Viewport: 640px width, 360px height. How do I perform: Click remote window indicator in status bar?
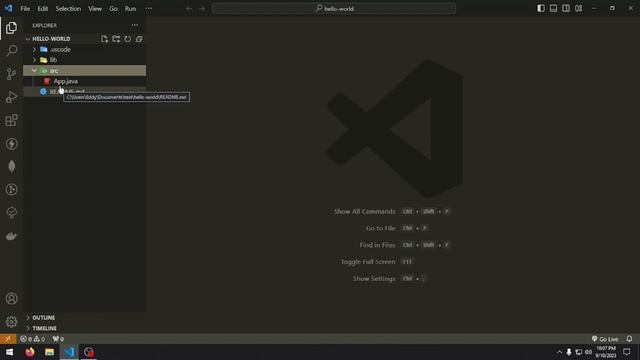click(8, 339)
